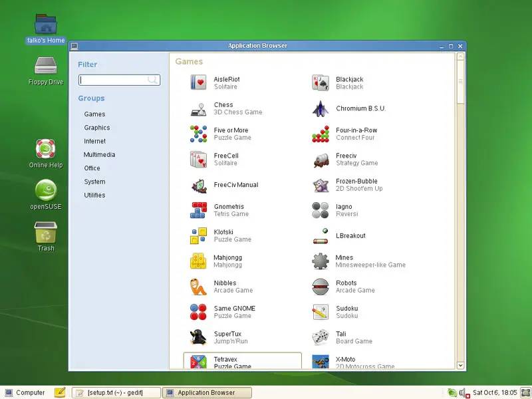
Task: Open the clock Sat Oct 6, 18:05
Action: pos(495,392)
